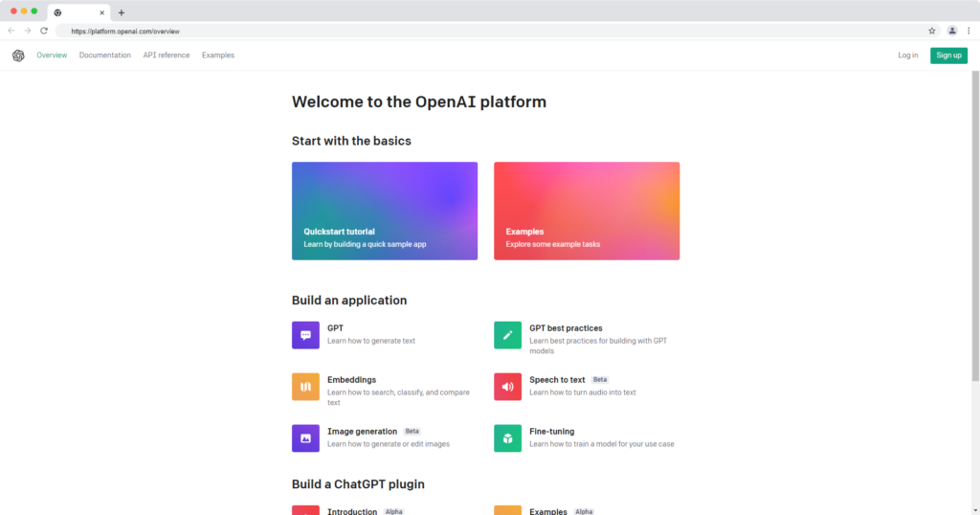The image size is (980, 515).
Task: Click the 'Build a ChatGPT plugin' heading
Action: [x=358, y=483]
